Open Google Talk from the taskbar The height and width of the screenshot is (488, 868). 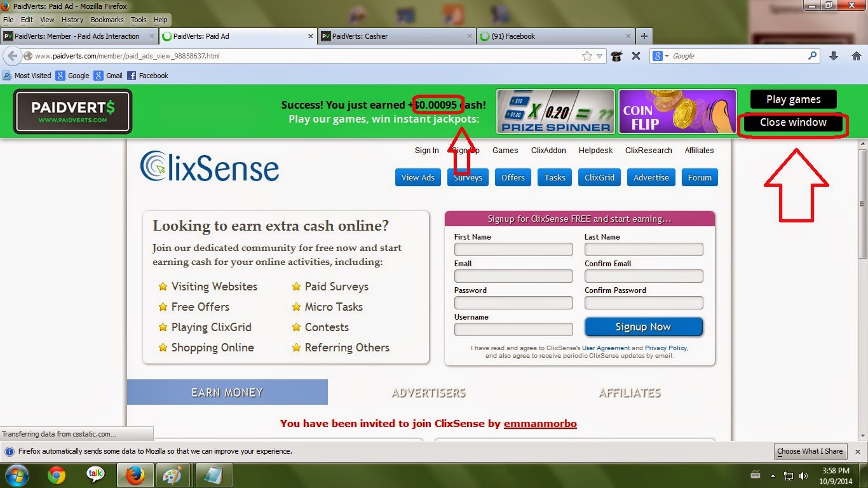click(x=95, y=475)
